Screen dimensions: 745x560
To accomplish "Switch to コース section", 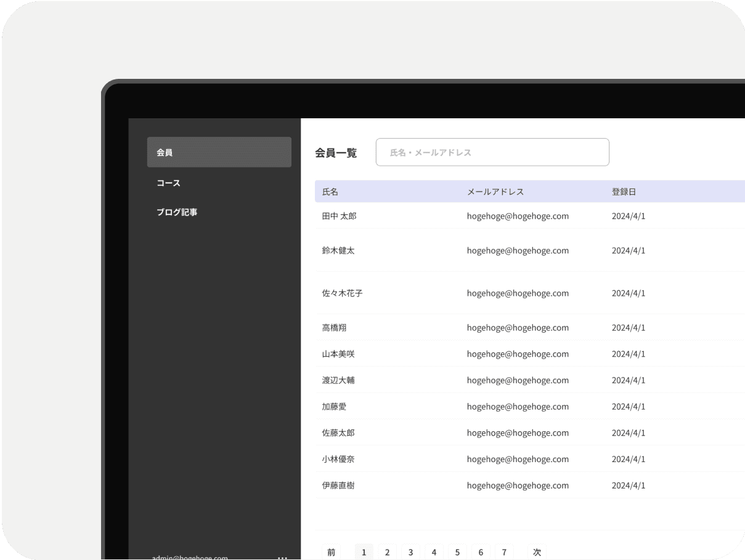I will (x=168, y=182).
